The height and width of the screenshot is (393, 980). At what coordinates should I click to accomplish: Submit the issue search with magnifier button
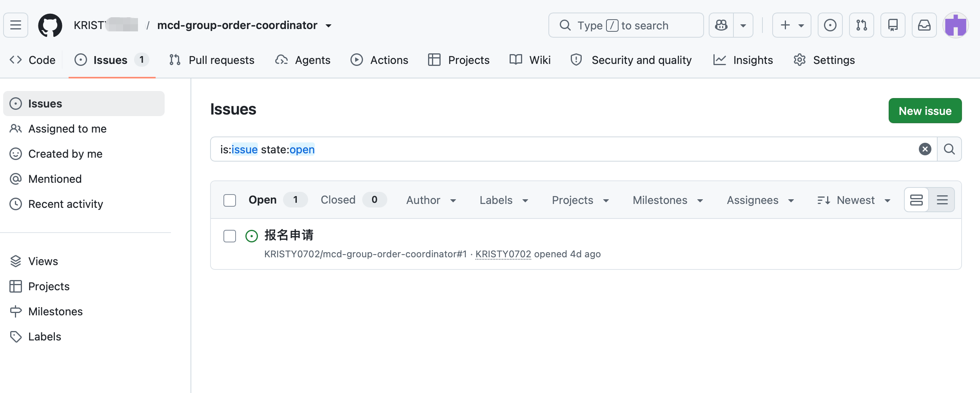click(x=949, y=149)
